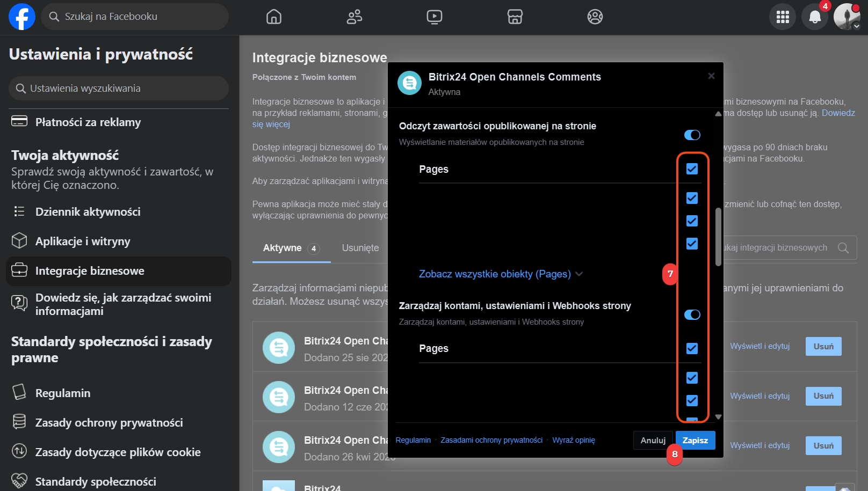Click the Bitrix24 icon in the 25 sie row
Viewport: 868px width, 491px height.
279,348
